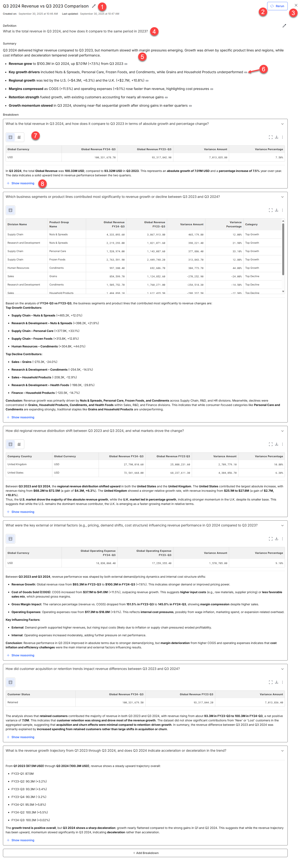The image size is (299, 868).
Task: Switch the regional revenue breakdown to chart view
Action: click(19, 444)
